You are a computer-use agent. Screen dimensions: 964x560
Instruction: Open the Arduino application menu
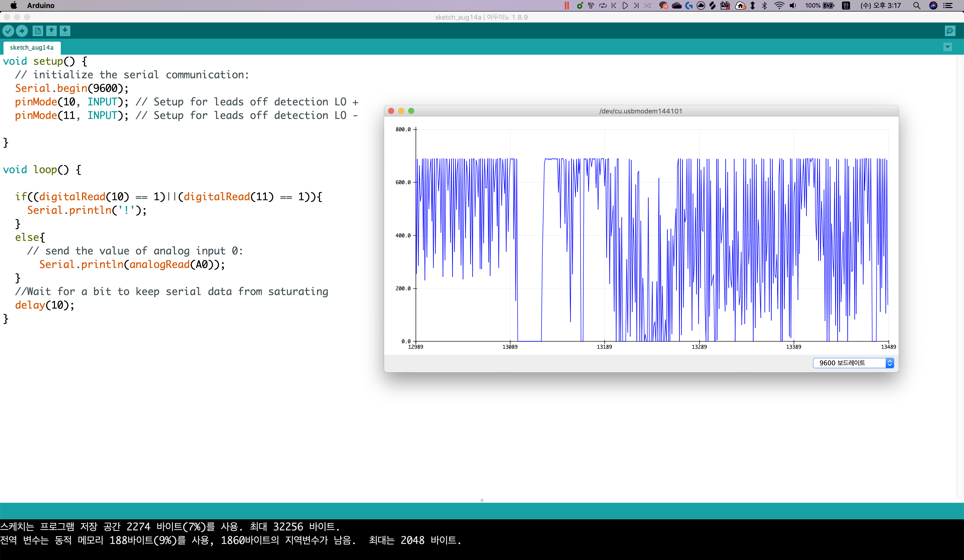point(41,5)
